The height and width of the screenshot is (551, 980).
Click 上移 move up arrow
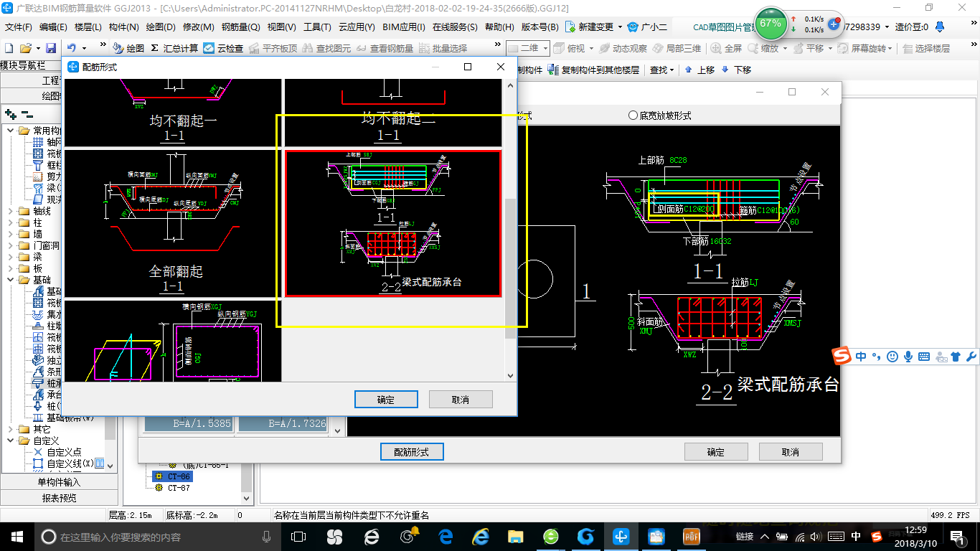pyautogui.click(x=699, y=70)
